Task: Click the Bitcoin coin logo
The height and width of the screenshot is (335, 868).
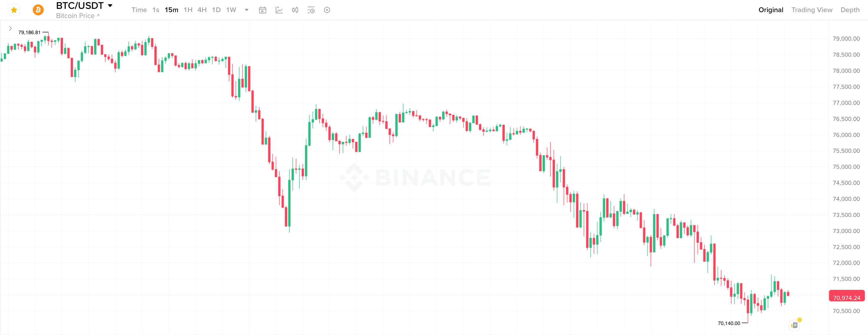Action: (38, 10)
